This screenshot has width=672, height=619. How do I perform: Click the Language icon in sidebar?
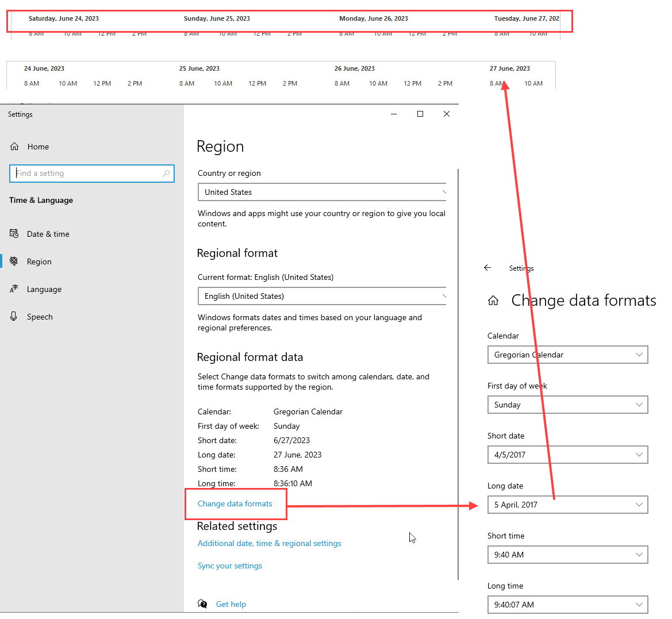point(14,289)
